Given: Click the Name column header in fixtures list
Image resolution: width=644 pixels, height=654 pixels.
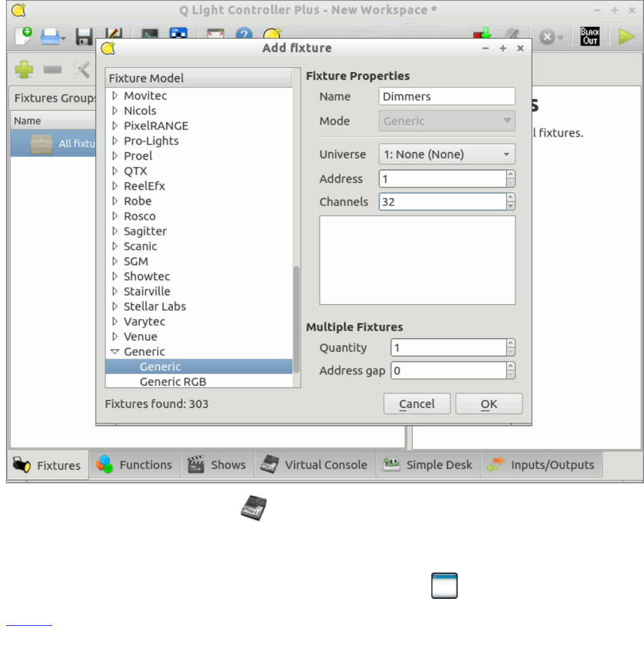Looking at the screenshot, I should click(x=53, y=120).
